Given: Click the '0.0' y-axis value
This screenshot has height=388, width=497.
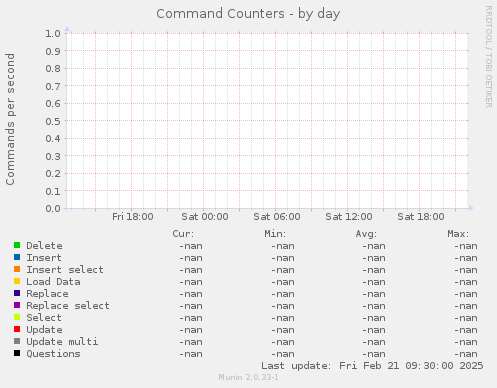Looking at the screenshot, I should point(53,209).
